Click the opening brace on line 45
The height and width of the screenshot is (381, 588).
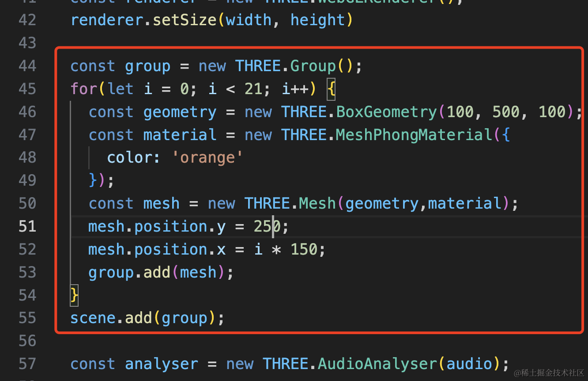click(331, 89)
